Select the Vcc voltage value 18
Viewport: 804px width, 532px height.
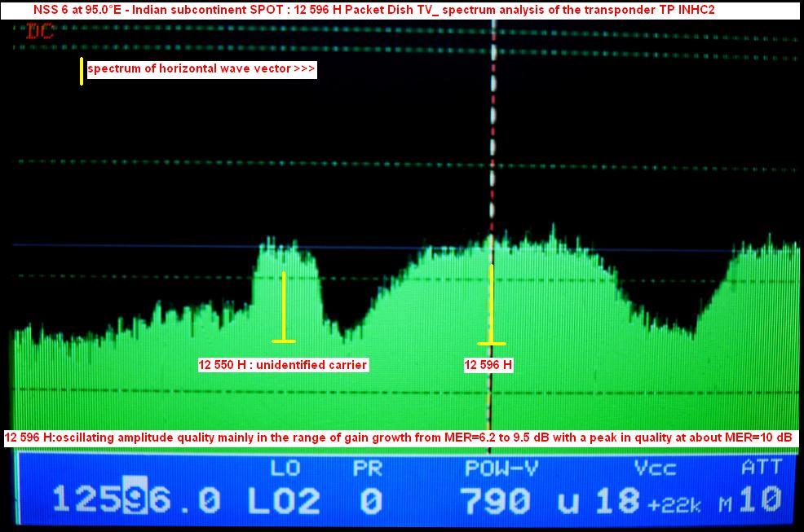[616, 500]
